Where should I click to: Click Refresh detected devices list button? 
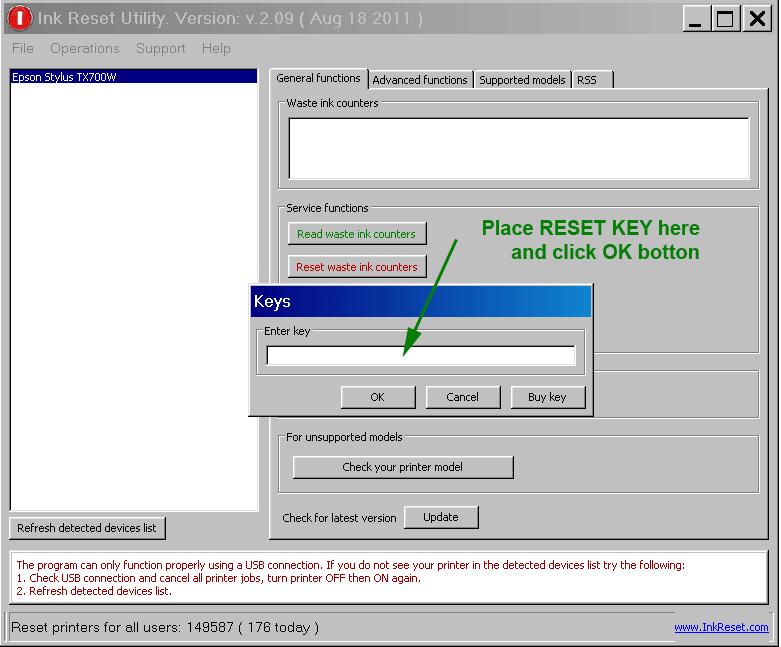(87, 528)
